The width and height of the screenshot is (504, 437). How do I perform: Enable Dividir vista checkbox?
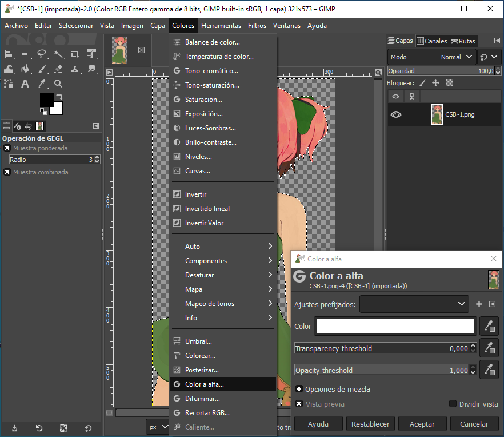453,404
